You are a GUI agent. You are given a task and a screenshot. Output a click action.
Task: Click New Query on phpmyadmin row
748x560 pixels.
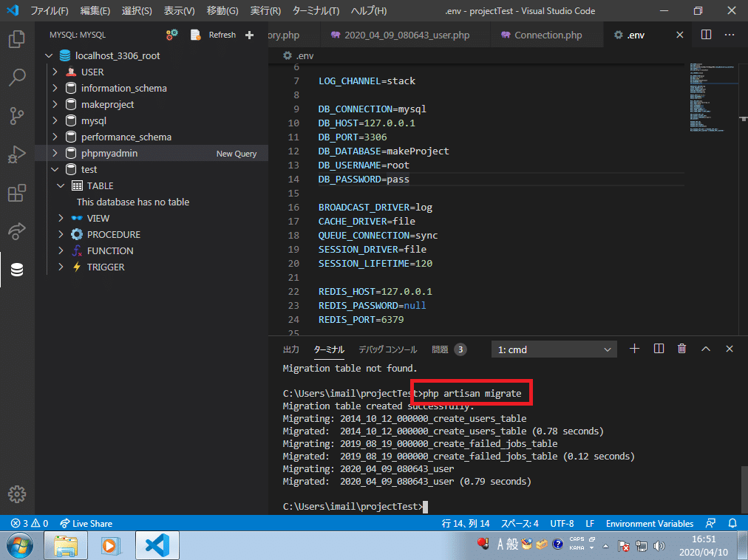click(236, 154)
